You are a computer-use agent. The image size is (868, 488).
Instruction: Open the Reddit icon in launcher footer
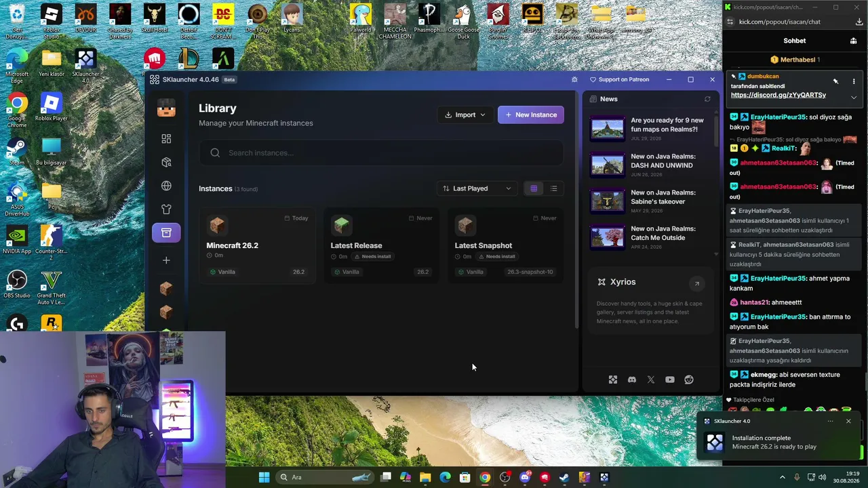689,380
